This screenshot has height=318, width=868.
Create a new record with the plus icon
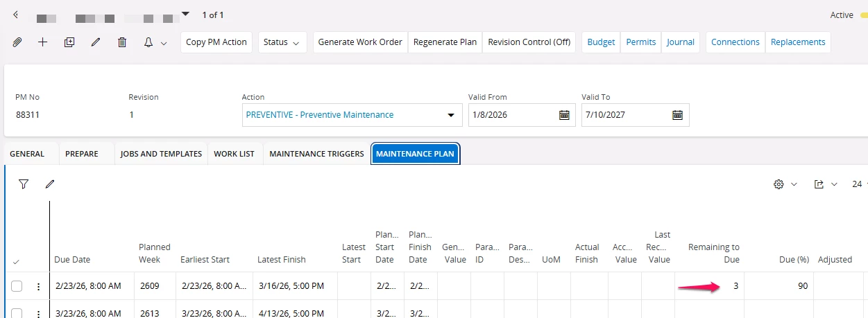[x=43, y=42]
